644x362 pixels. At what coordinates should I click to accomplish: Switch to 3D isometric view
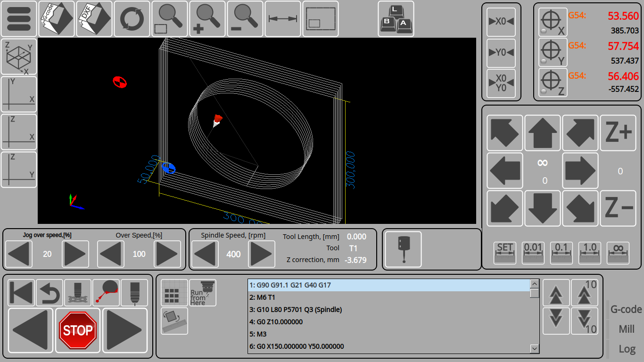pos(19,57)
